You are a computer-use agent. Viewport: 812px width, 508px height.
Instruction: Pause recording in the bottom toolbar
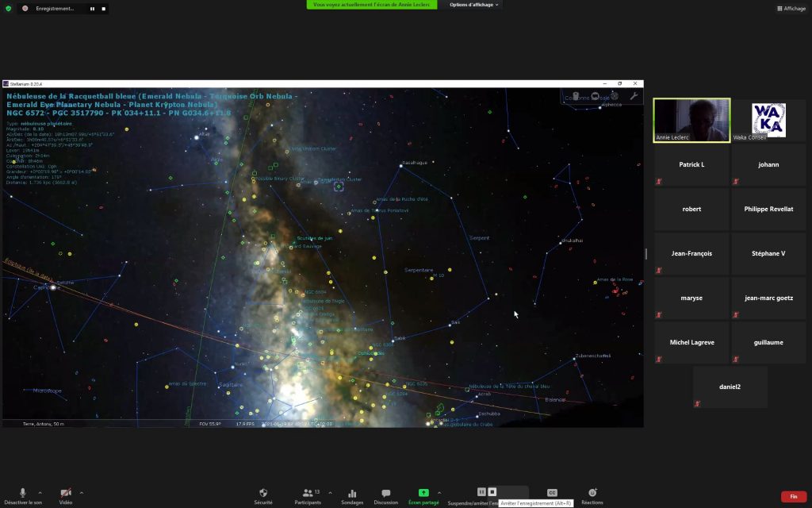click(481, 492)
